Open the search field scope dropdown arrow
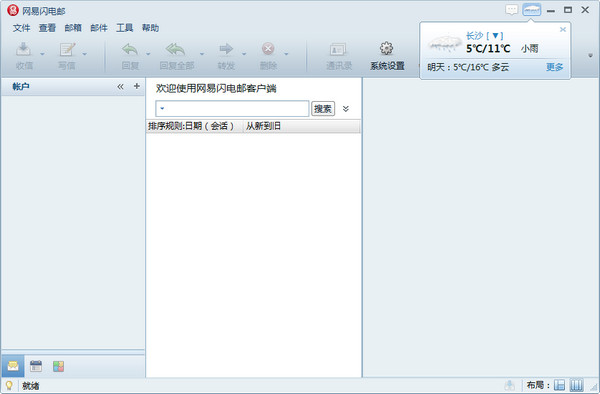This screenshot has width=600, height=394. pyautogui.click(x=162, y=109)
